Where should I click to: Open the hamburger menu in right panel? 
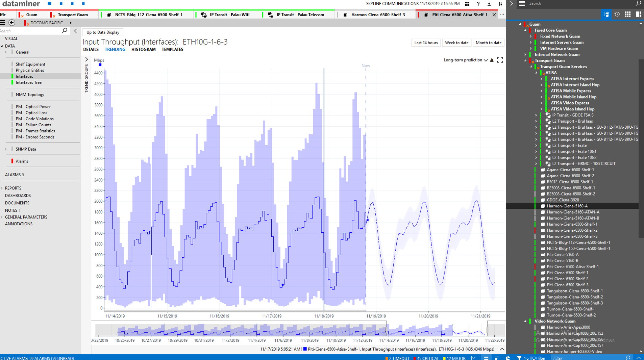click(x=522, y=3)
